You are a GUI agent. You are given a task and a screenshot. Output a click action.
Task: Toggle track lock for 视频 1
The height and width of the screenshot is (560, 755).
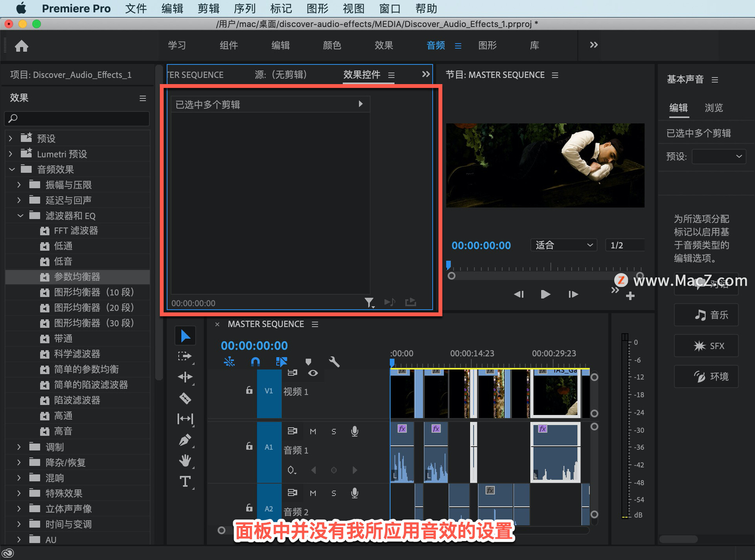(249, 390)
